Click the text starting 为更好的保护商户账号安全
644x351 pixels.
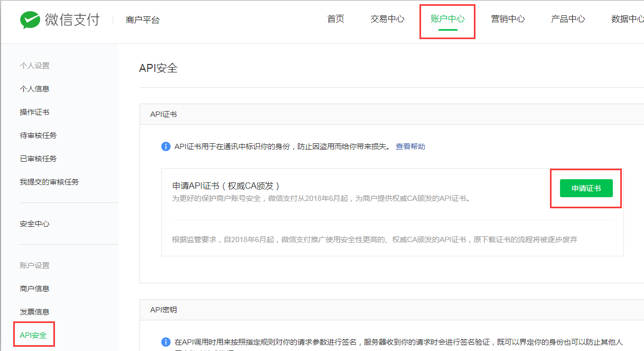coord(321,199)
